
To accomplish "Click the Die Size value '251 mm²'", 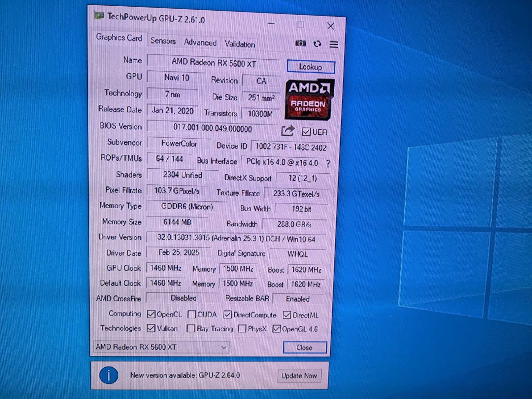I will [x=261, y=98].
